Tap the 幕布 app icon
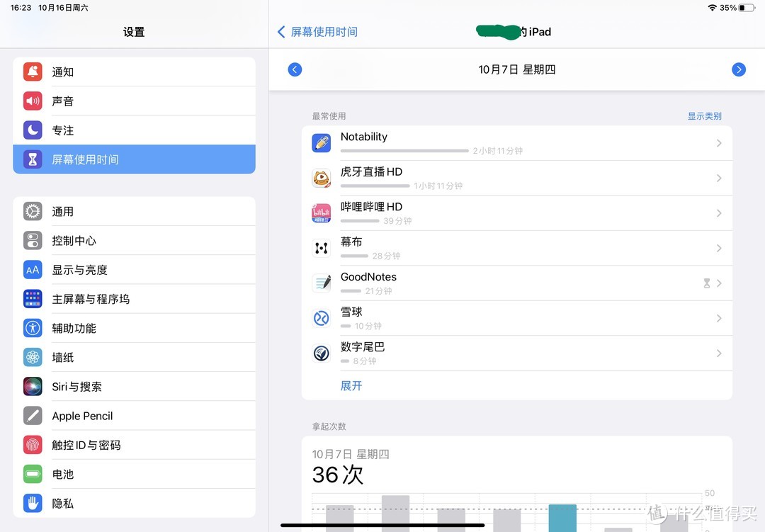This screenshot has height=532, width=765. coord(322,249)
